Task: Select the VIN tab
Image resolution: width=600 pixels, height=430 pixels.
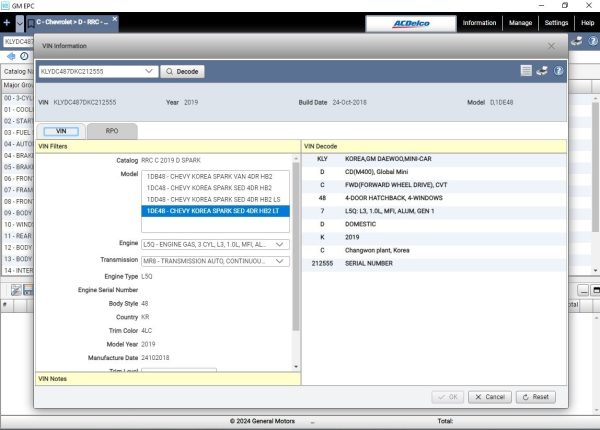Action: pos(61,131)
